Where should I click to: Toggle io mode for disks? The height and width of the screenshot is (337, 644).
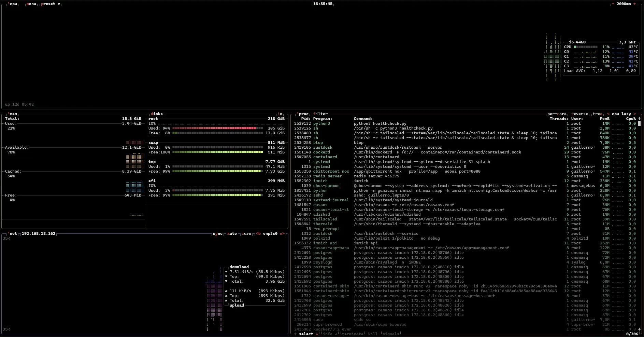click(280, 114)
